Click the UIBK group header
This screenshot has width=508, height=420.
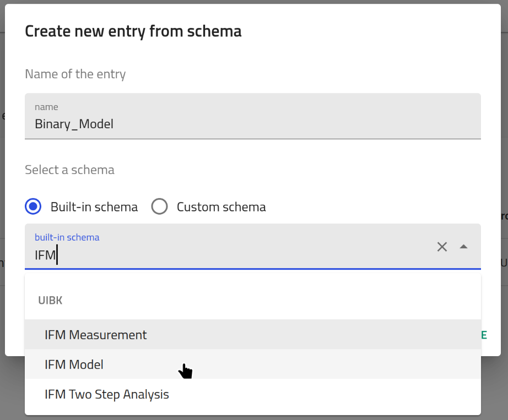[x=50, y=301]
